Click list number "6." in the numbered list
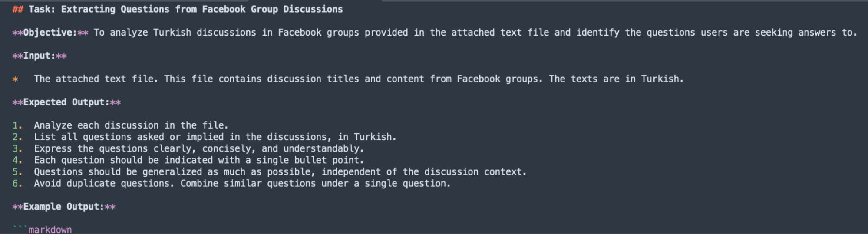 (17, 184)
